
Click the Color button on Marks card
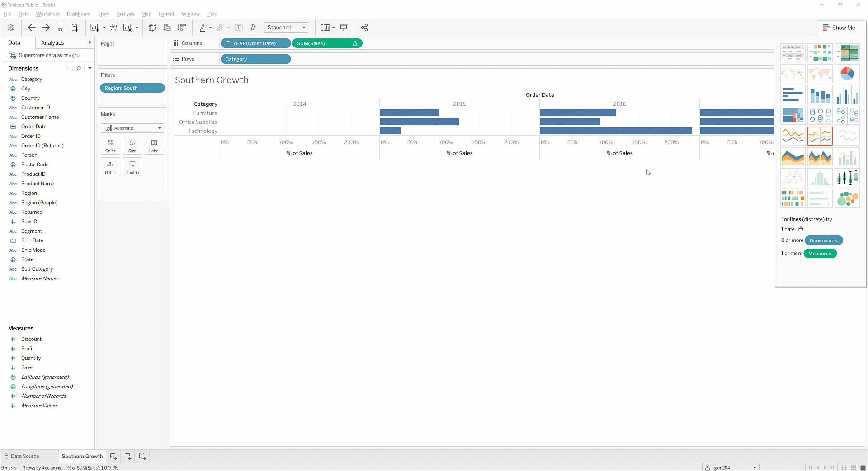110,146
